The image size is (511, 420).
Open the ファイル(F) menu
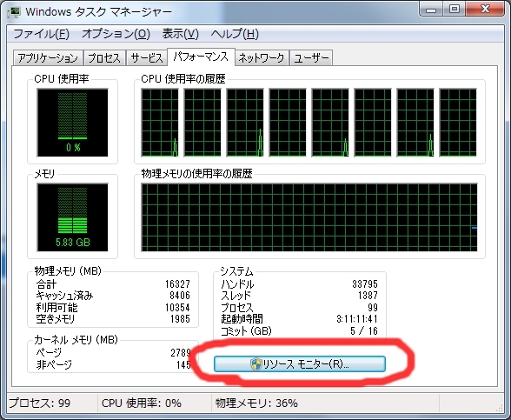42,34
